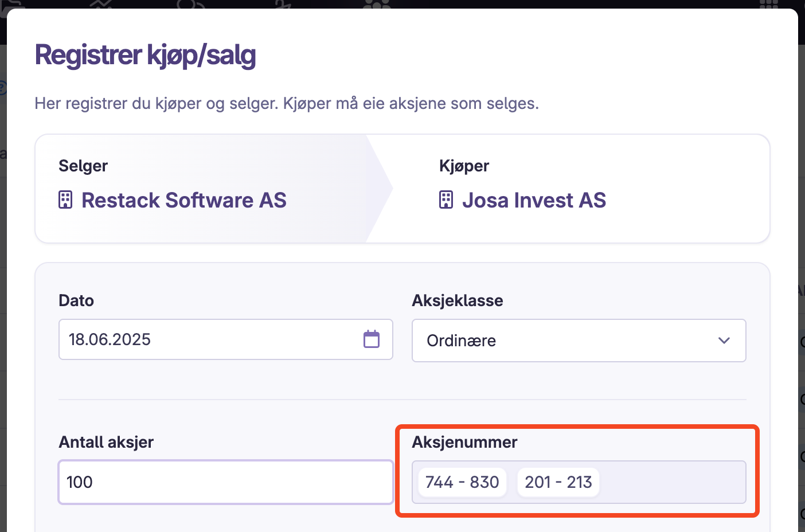805x532 pixels.
Task: Click the Dato label
Action: pyautogui.click(x=76, y=300)
